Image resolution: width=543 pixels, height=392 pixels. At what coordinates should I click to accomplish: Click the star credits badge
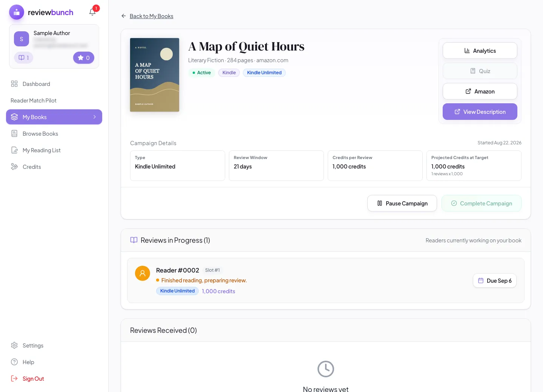(x=84, y=58)
